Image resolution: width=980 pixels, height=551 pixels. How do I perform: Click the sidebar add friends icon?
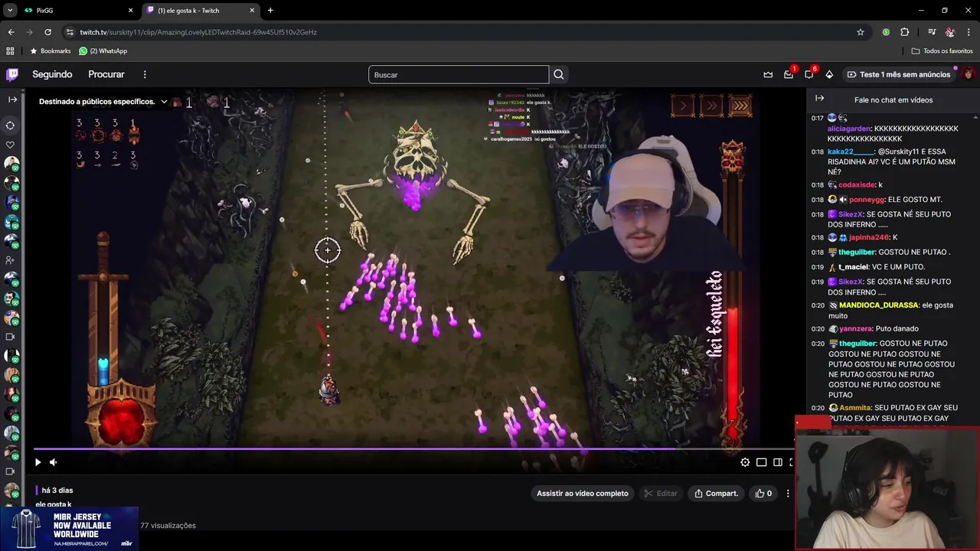point(11,260)
